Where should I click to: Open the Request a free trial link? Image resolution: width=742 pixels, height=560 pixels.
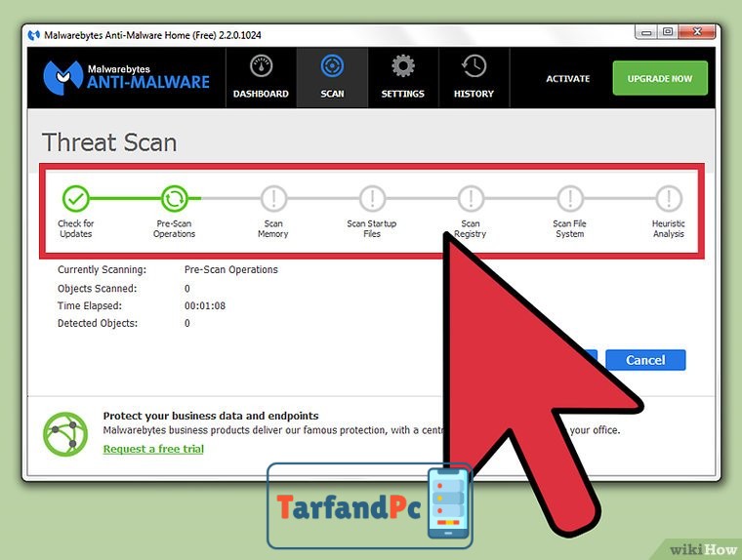153,449
